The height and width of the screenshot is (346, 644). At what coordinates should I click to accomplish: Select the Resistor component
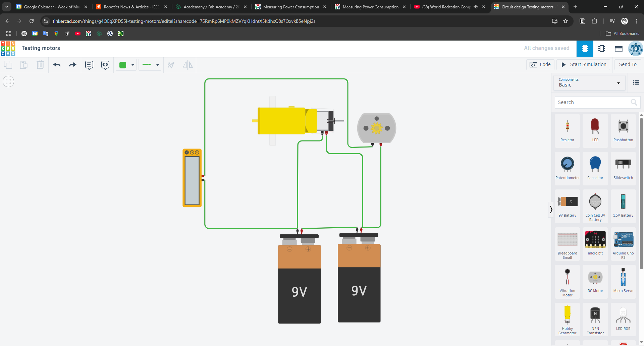tap(568, 131)
